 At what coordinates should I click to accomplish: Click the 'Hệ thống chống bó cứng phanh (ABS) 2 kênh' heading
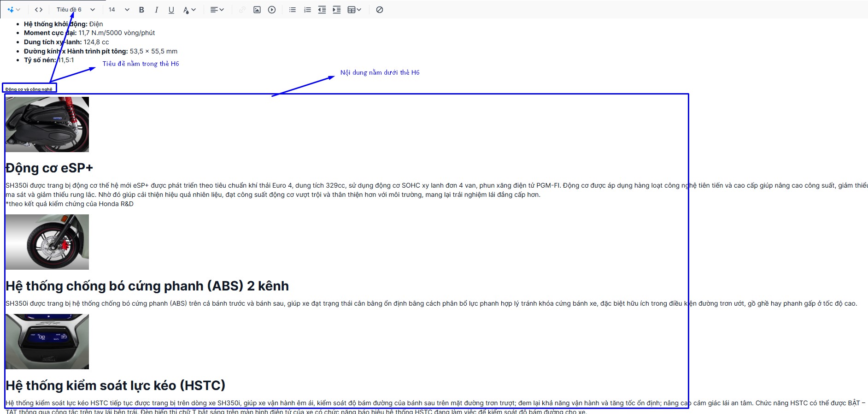(147, 286)
